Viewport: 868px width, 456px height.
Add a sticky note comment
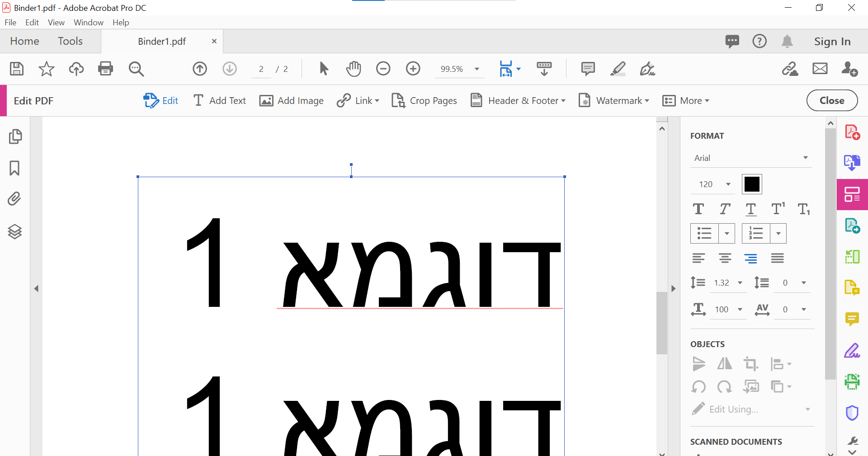[x=588, y=69]
